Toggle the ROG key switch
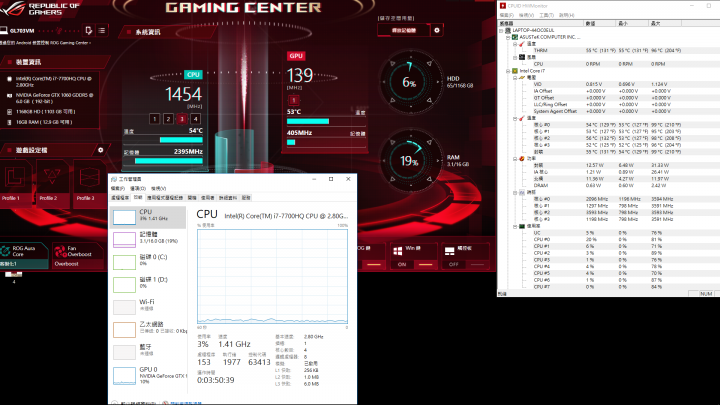Screen dimensions: 720x405 (x=374, y=264)
